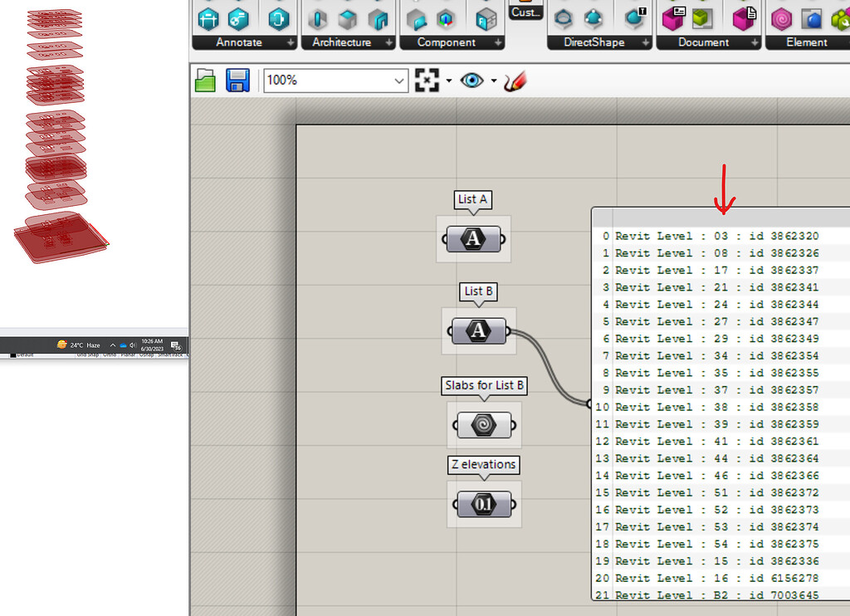Switch to the Component ribbon tab
The image size is (850, 616).
pos(445,42)
